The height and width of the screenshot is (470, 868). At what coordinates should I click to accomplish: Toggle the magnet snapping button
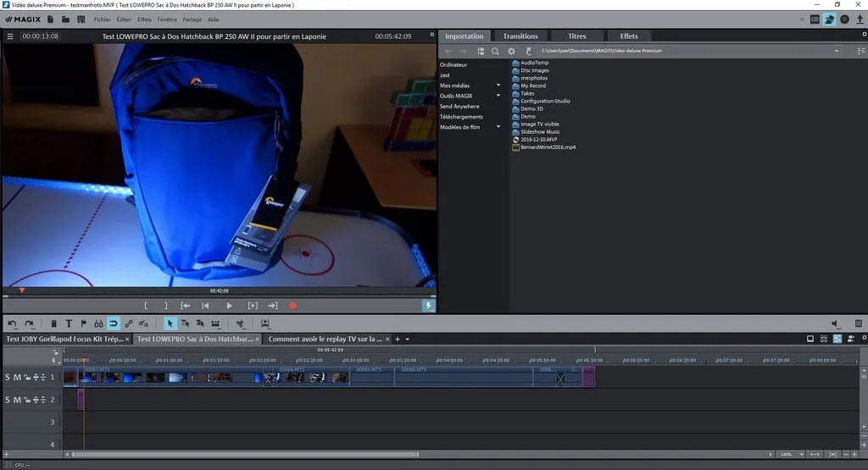tap(113, 323)
